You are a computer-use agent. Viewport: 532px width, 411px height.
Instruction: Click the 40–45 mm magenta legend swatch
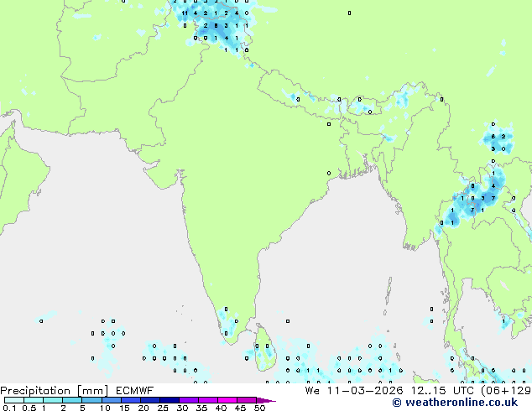point(227,400)
